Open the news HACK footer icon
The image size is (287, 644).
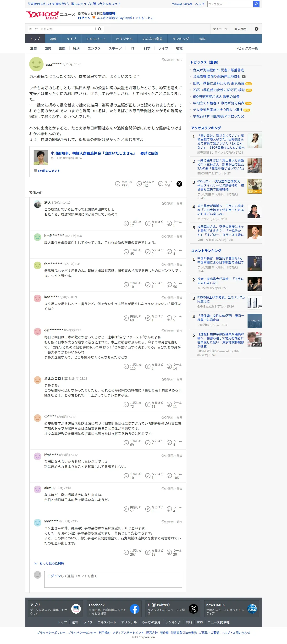(x=252, y=609)
